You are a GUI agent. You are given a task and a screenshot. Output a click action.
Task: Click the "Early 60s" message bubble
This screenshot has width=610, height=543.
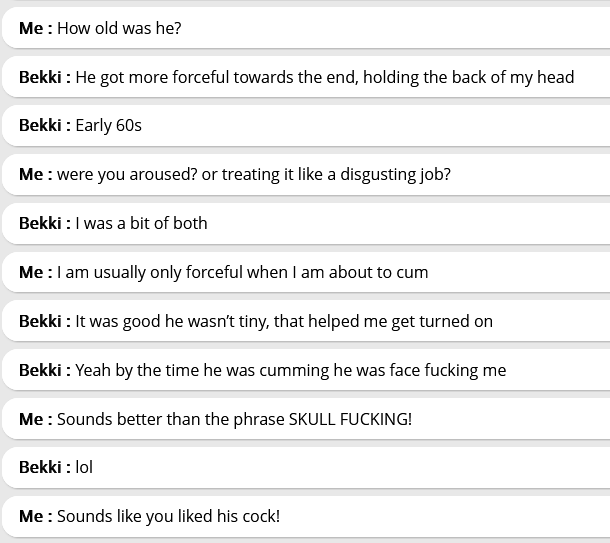[x=108, y=126]
